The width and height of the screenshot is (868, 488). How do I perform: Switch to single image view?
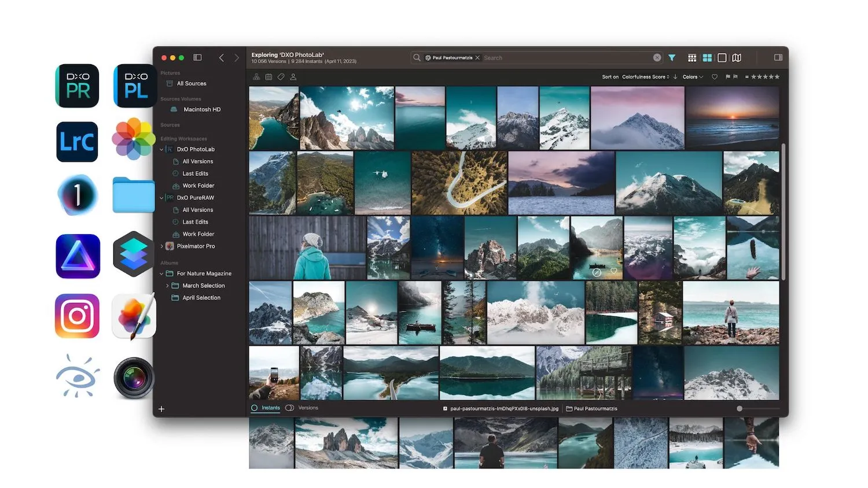[722, 58]
